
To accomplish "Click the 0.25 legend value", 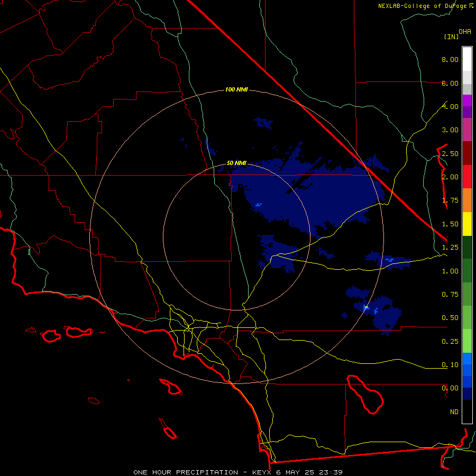I will tap(450, 342).
